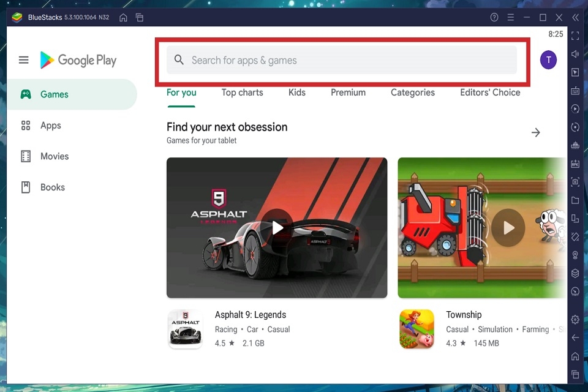The image size is (588, 392).
Task: Click the Google Play logo
Action: [78, 60]
